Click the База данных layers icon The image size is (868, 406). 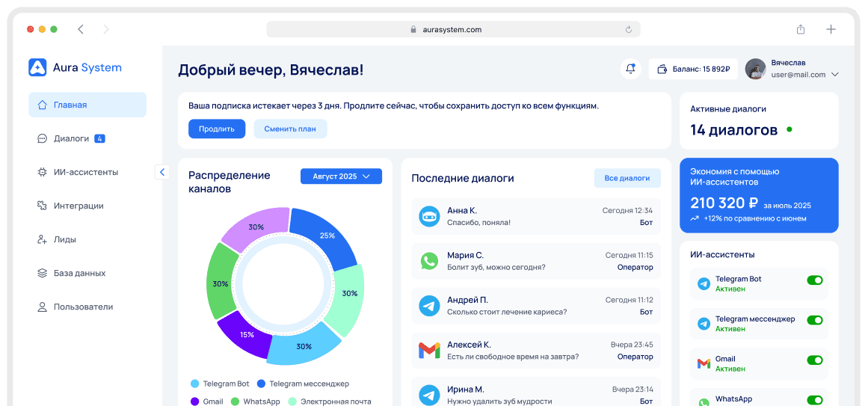click(x=42, y=273)
